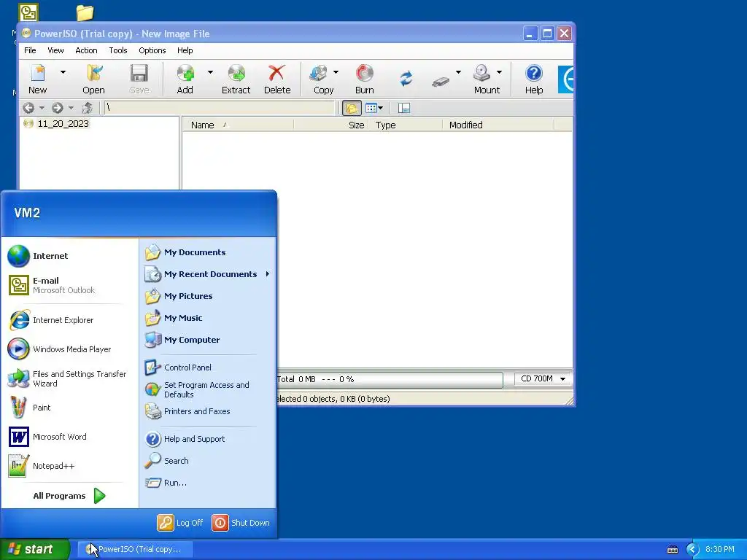Click the USB drive toolbar icon

point(441,82)
